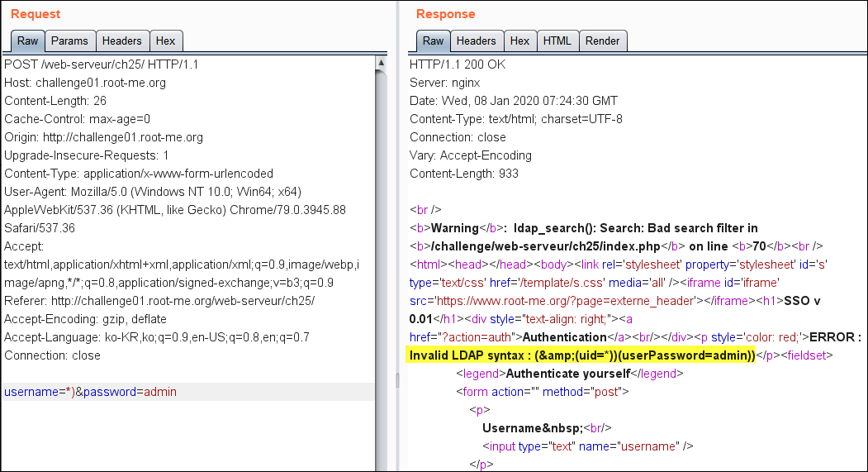Screen dimensions: 868x472
Task: Click the response Content-Type: text/html line
Action: pos(516,119)
